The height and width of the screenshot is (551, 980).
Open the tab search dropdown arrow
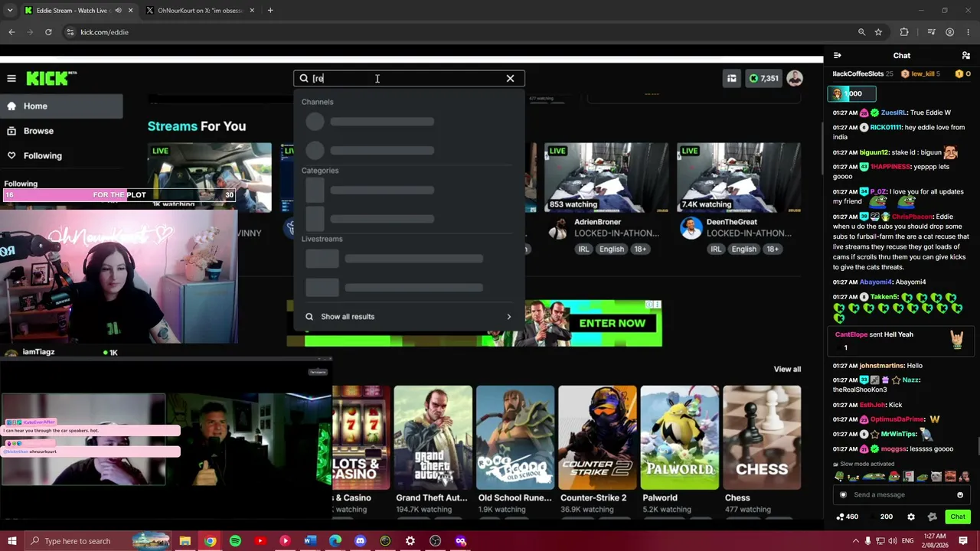pyautogui.click(x=10, y=11)
